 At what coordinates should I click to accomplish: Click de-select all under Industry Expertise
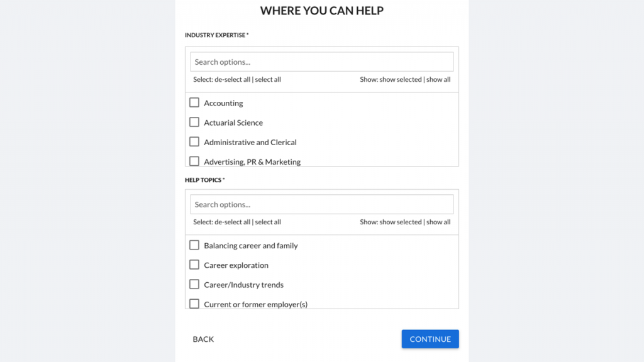pyautogui.click(x=232, y=79)
